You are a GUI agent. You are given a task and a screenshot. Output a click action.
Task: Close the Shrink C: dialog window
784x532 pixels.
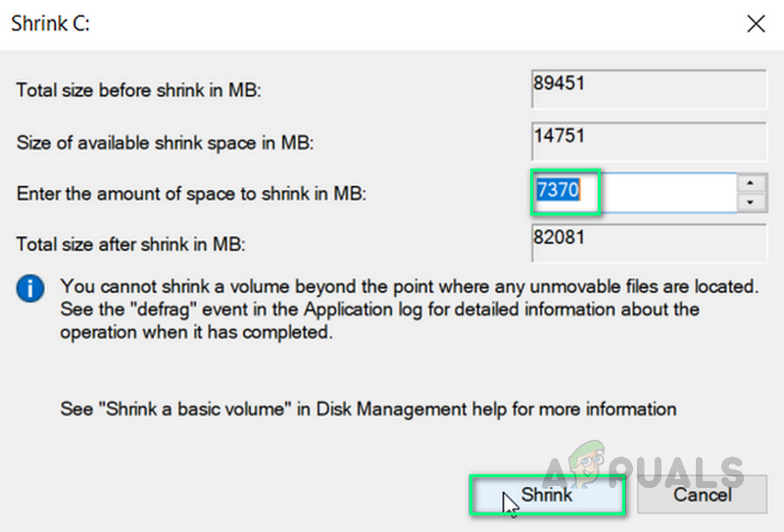coord(756,24)
